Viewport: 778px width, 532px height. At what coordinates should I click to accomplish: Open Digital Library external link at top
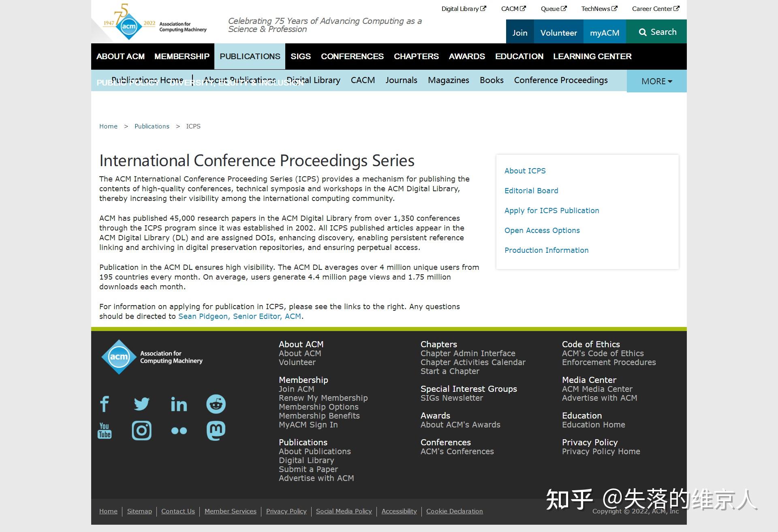pyautogui.click(x=463, y=9)
